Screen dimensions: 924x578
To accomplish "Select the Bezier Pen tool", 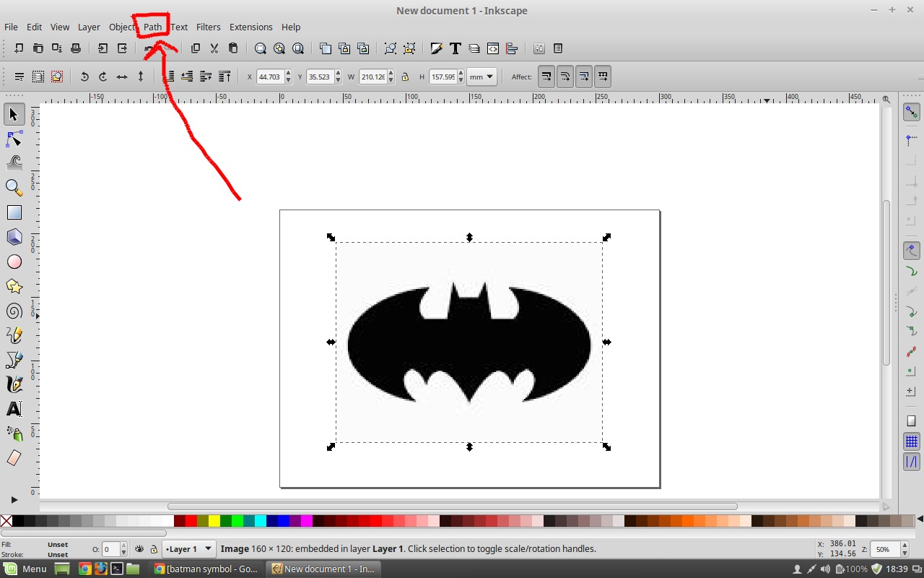I will point(14,360).
